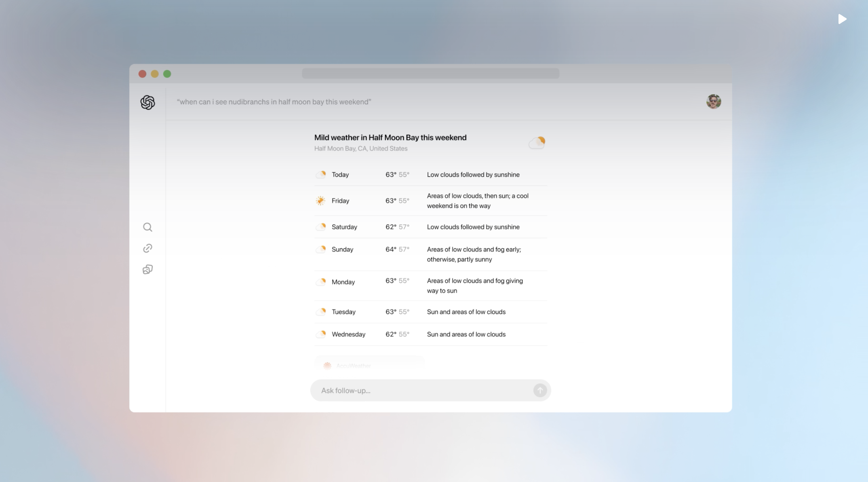This screenshot has width=868, height=482.
Task: Click the Mild weather headline title
Action: [x=390, y=137]
